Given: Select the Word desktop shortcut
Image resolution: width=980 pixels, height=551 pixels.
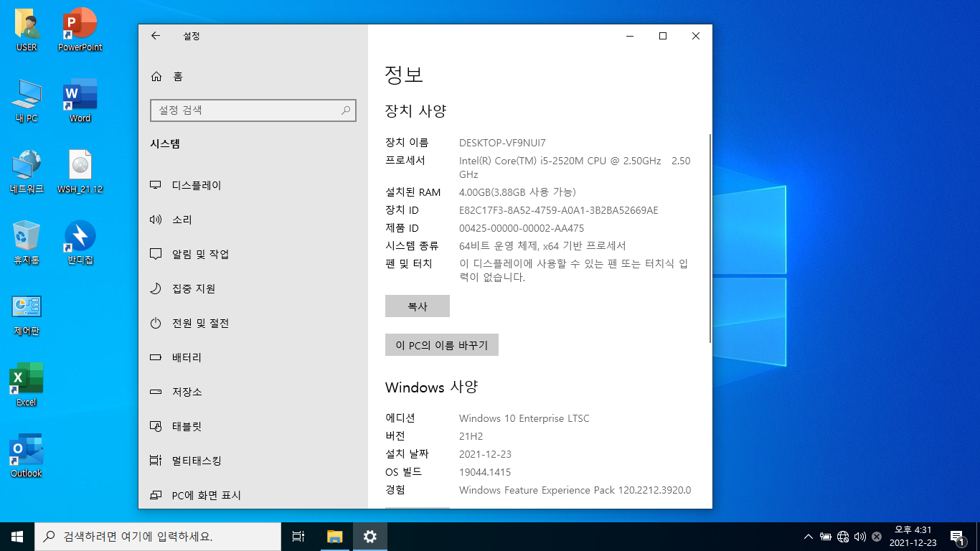Looking at the screenshot, I should coord(80,101).
